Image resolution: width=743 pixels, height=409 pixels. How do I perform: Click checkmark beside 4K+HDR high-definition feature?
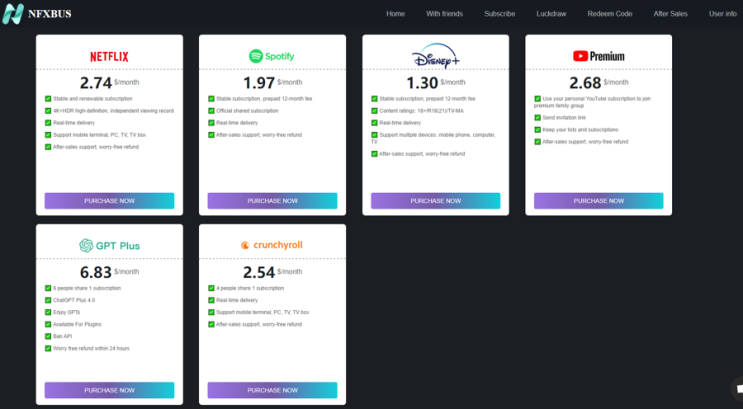click(x=48, y=111)
